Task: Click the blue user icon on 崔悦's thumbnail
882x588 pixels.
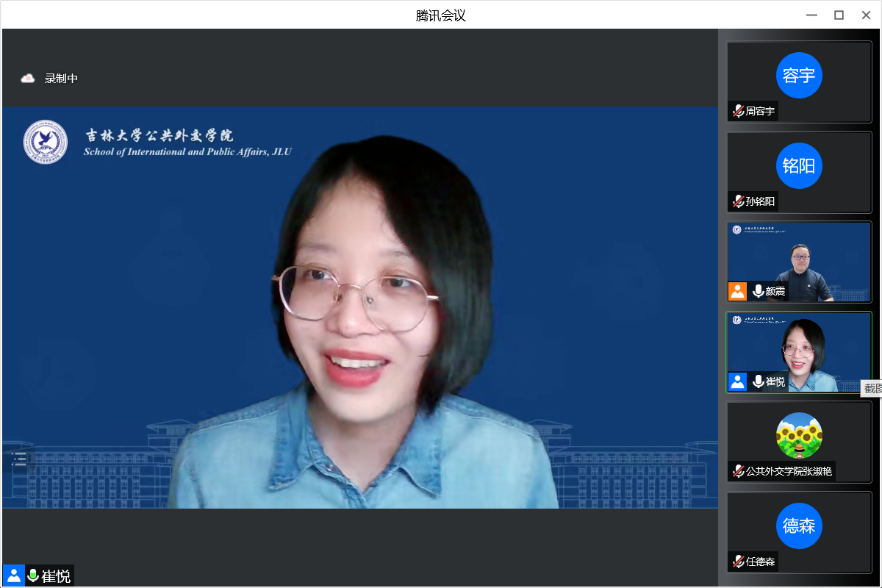Action: [x=737, y=381]
